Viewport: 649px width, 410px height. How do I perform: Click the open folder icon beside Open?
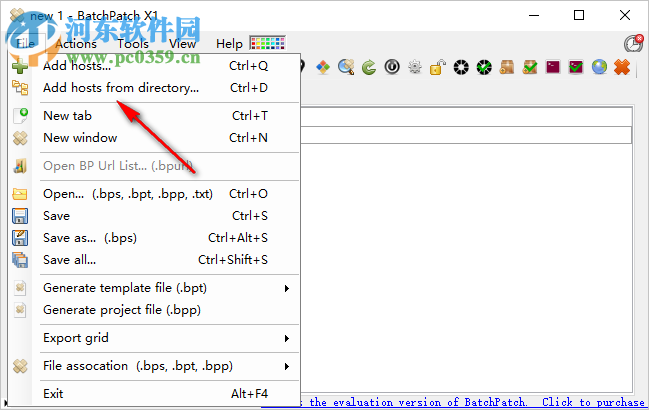20,194
